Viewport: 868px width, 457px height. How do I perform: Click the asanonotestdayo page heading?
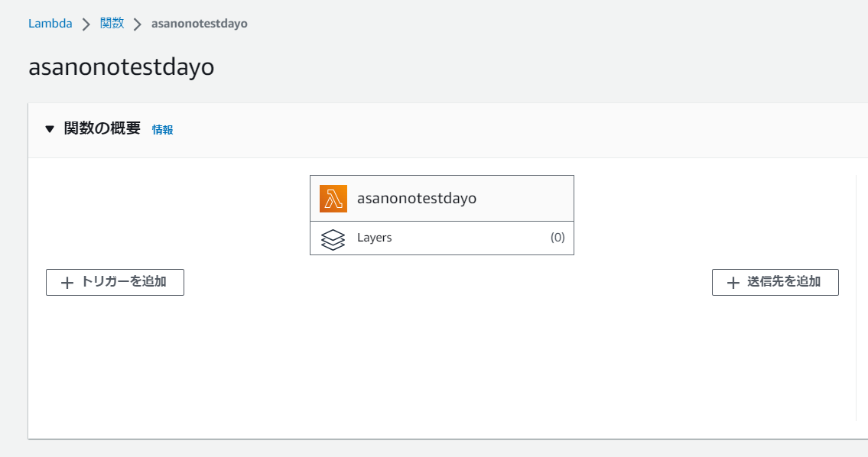point(122,67)
